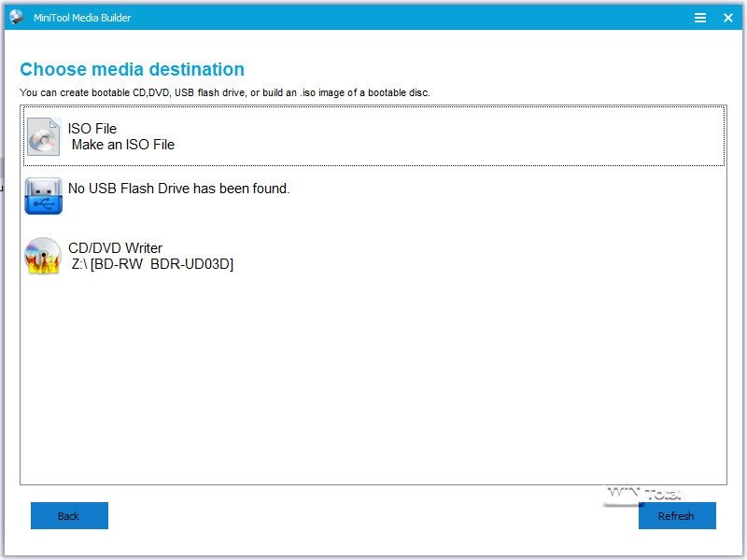Screen dimensions: 747x560
Task: Click the 'MiniTool Media Builder' window title
Action: coord(82,18)
